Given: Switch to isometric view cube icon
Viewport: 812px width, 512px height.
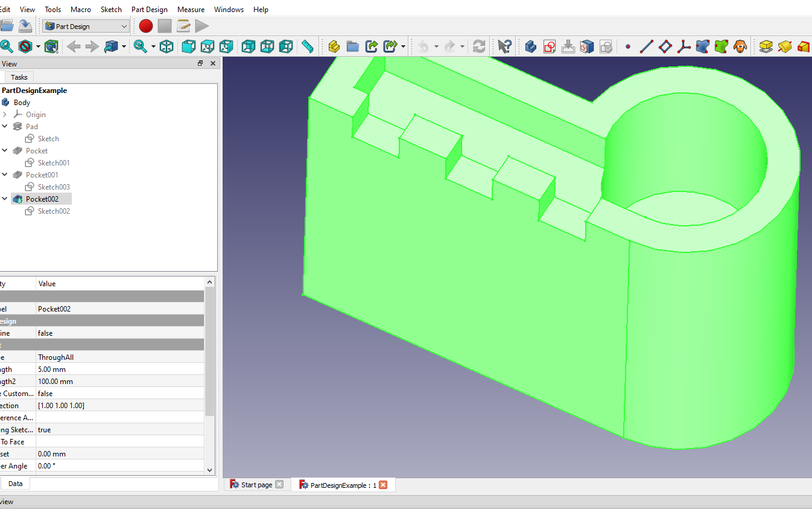Looking at the screenshot, I should [x=167, y=46].
